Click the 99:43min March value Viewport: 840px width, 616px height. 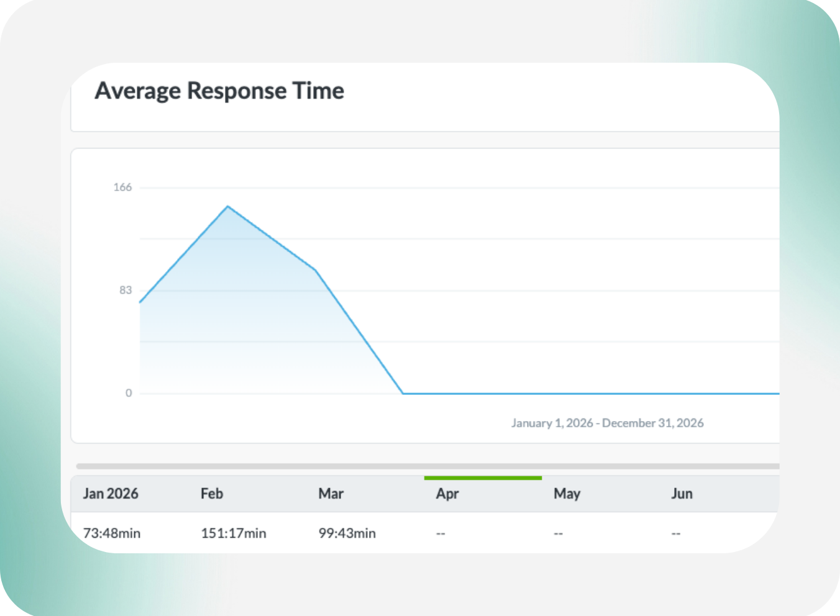[347, 533]
